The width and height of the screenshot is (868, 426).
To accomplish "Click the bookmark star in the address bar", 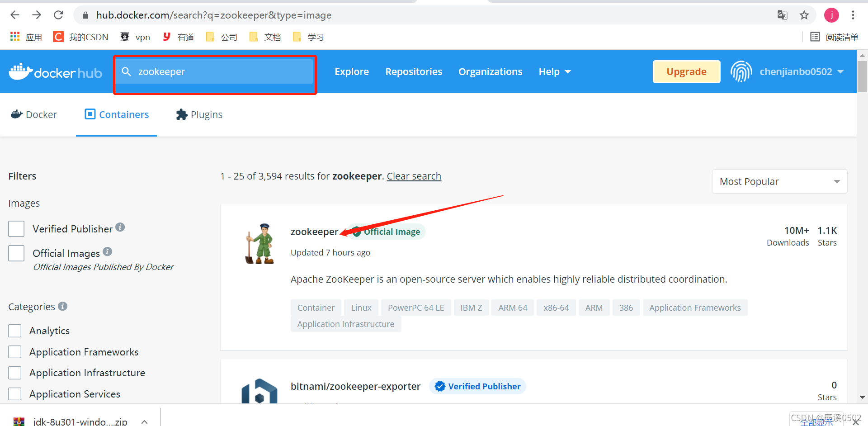I will point(804,15).
